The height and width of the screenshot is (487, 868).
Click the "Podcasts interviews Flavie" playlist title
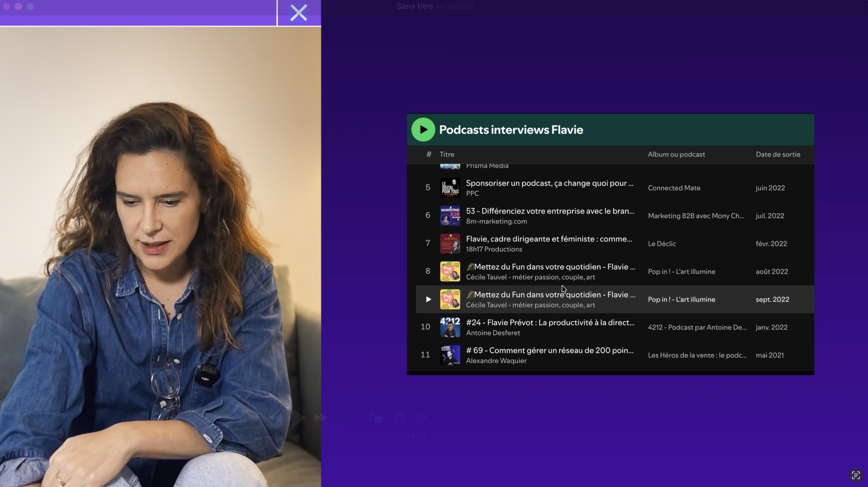click(x=511, y=130)
